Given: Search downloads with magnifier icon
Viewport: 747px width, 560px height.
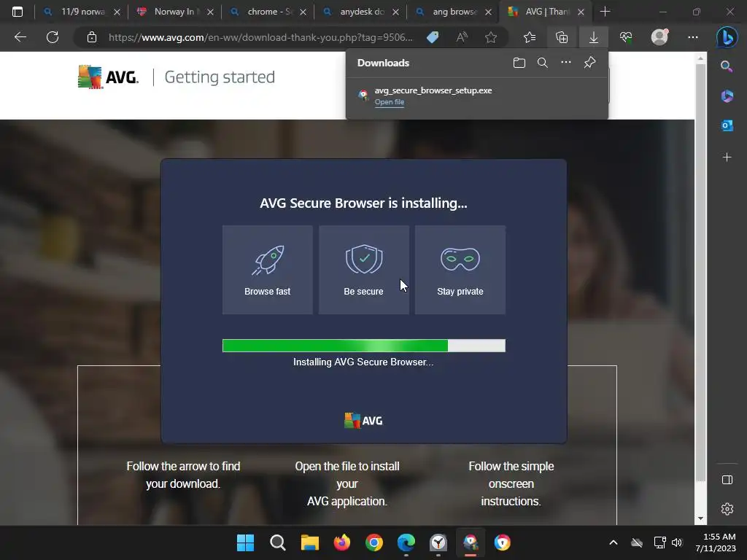Looking at the screenshot, I should click(542, 63).
